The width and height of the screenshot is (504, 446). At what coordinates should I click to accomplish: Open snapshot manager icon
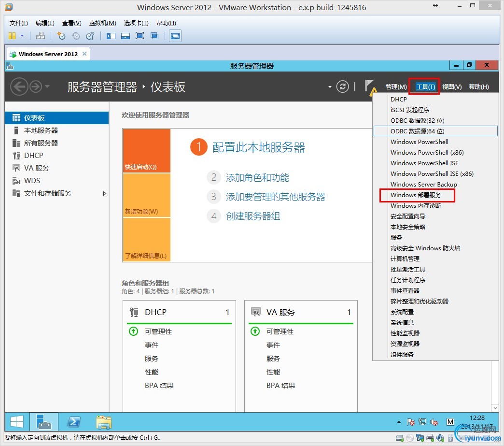[90, 36]
